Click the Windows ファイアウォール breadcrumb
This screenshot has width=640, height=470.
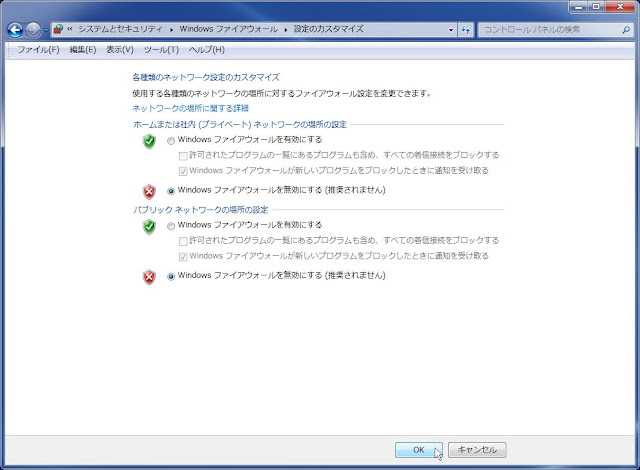pyautogui.click(x=229, y=29)
